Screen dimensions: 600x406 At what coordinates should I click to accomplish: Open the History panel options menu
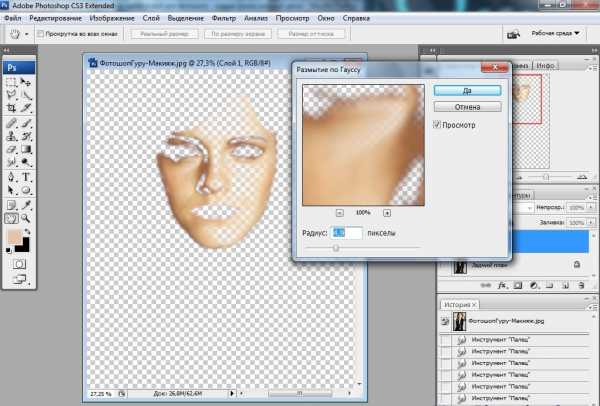click(592, 306)
